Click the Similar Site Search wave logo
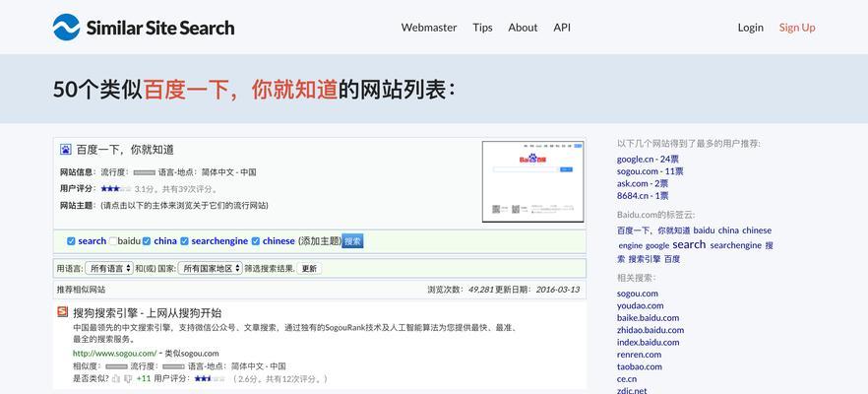 (67, 28)
